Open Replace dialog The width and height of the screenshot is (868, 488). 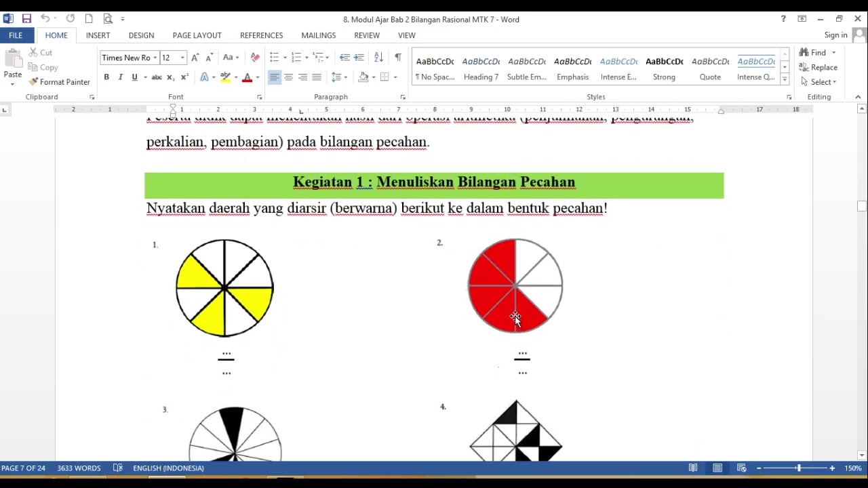(x=818, y=67)
